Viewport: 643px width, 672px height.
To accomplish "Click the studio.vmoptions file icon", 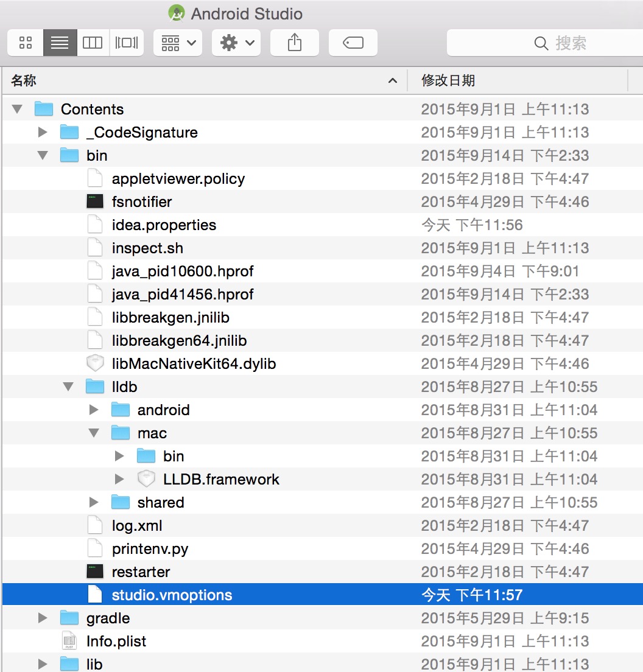I will (95, 595).
